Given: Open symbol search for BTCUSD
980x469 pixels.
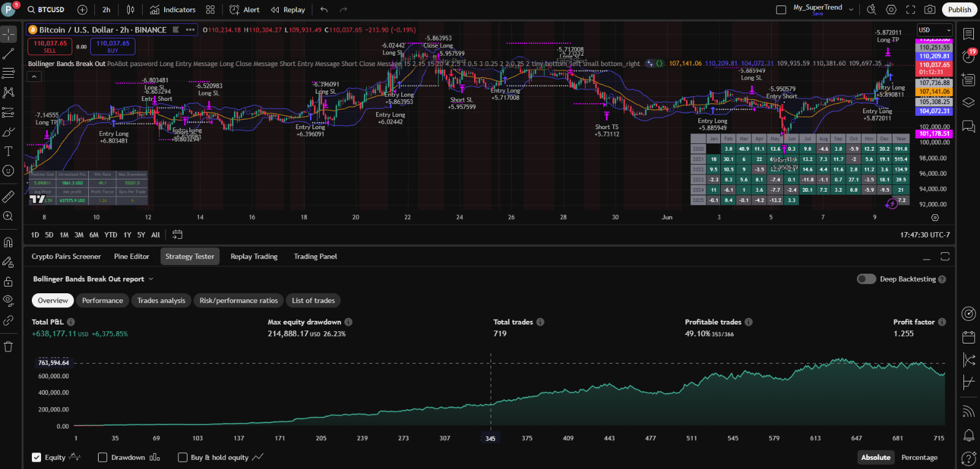Looking at the screenshot, I should (x=46, y=10).
